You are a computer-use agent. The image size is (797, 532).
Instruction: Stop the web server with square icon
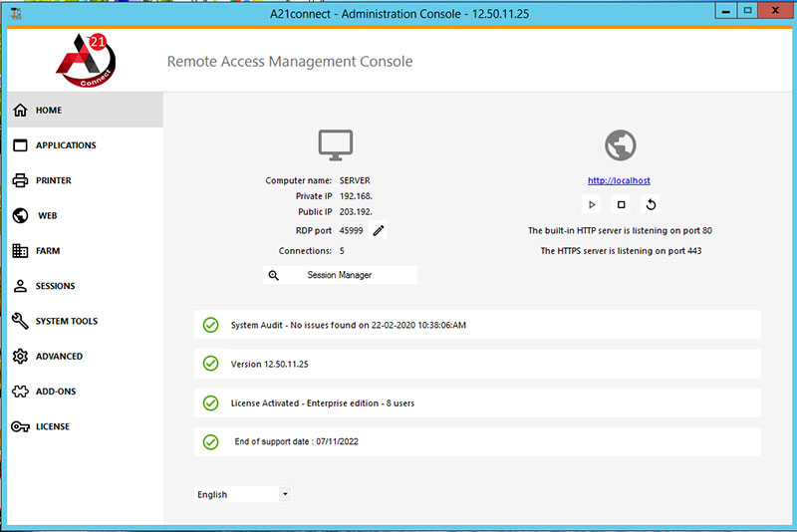[621, 204]
